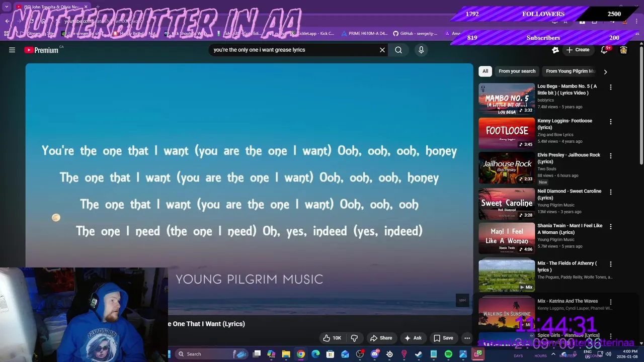Visit the boblyrics channel

[545, 100]
